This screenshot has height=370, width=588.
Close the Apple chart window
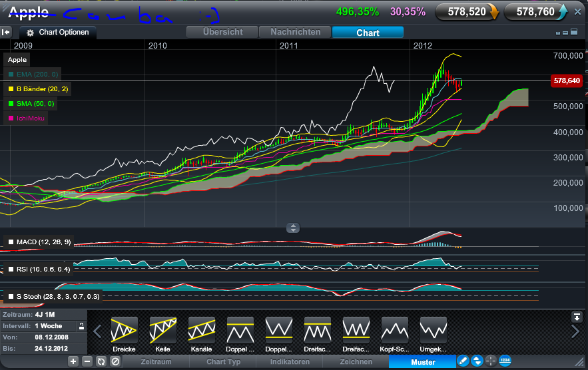[x=578, y=12]
